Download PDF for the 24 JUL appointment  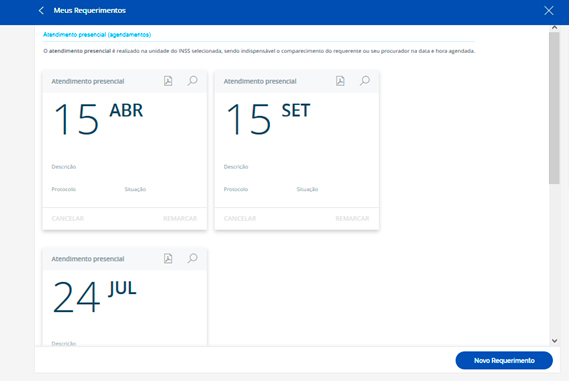click(x=168, y=258)
